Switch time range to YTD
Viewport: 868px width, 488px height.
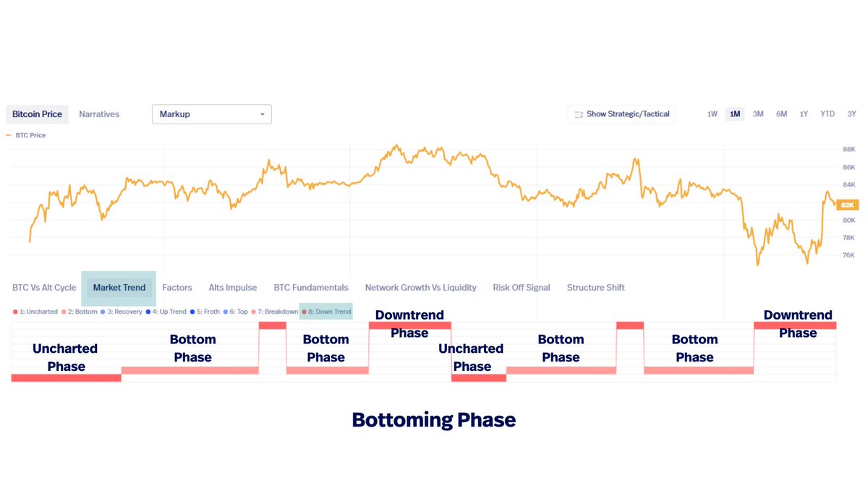click(827, 114)
